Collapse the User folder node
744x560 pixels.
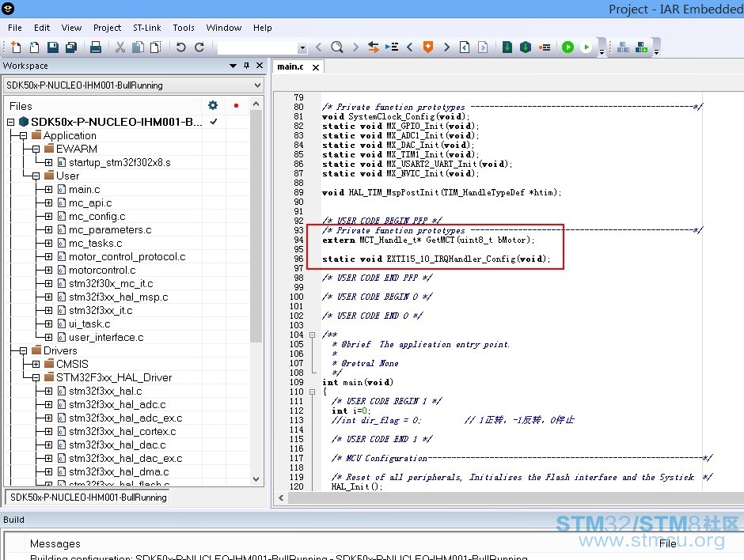(x=36, y=176)
